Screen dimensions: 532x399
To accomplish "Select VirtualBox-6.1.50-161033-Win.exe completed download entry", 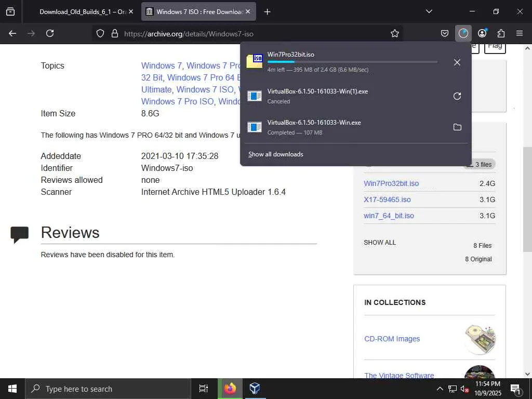I will [344, 127].
